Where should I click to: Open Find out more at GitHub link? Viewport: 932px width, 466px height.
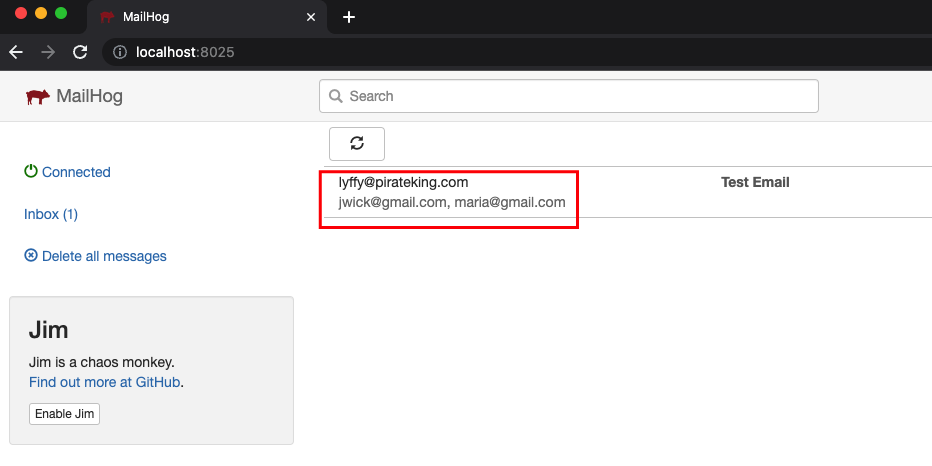pos(105,382)
